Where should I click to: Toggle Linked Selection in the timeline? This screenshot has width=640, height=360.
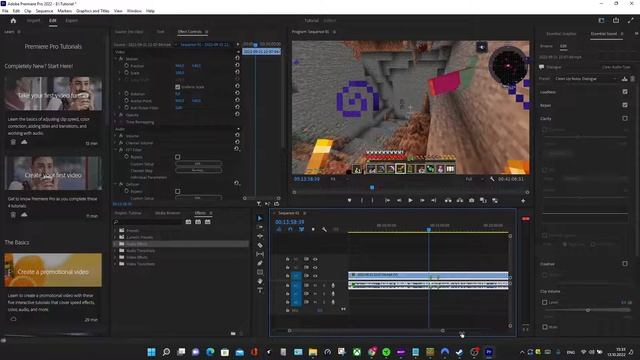(x=301, y=229)
